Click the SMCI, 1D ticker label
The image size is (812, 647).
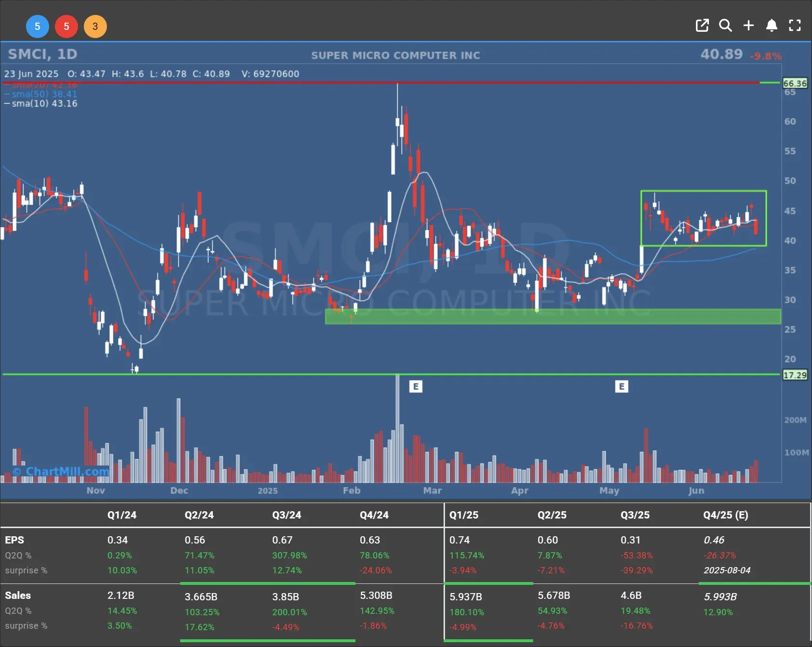click(x=42, y=54)
